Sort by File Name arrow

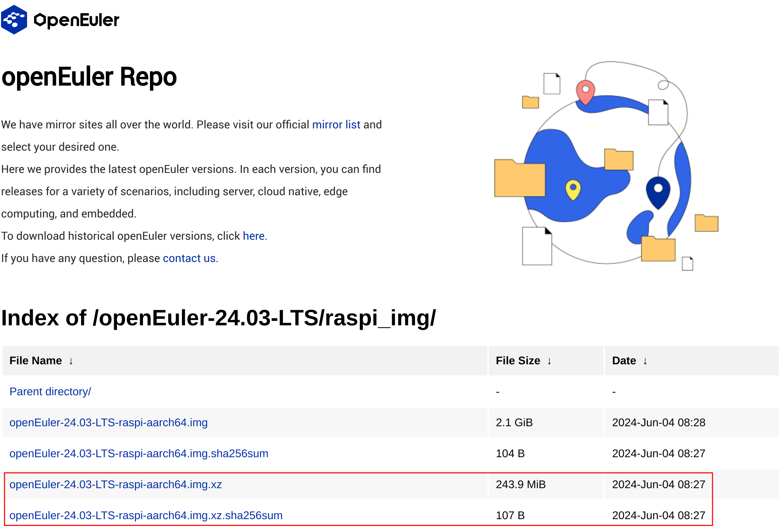(71, 361)
